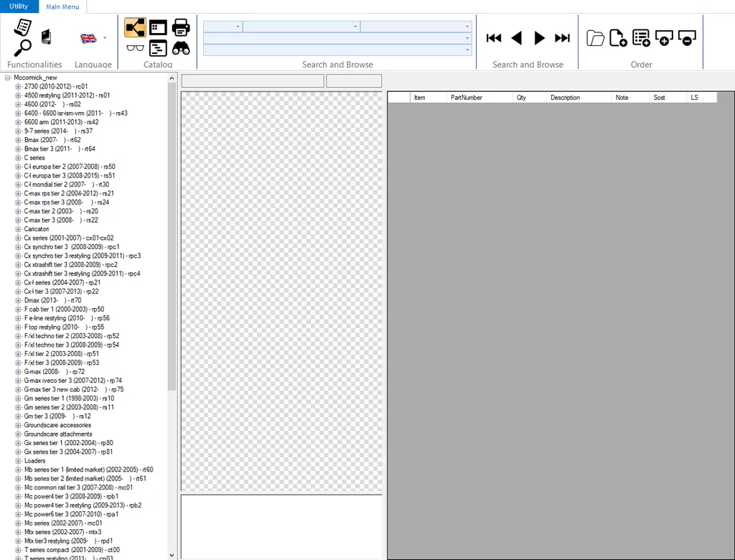Click the Qty column header
735x560 pixels.
[x=530, y=98]
